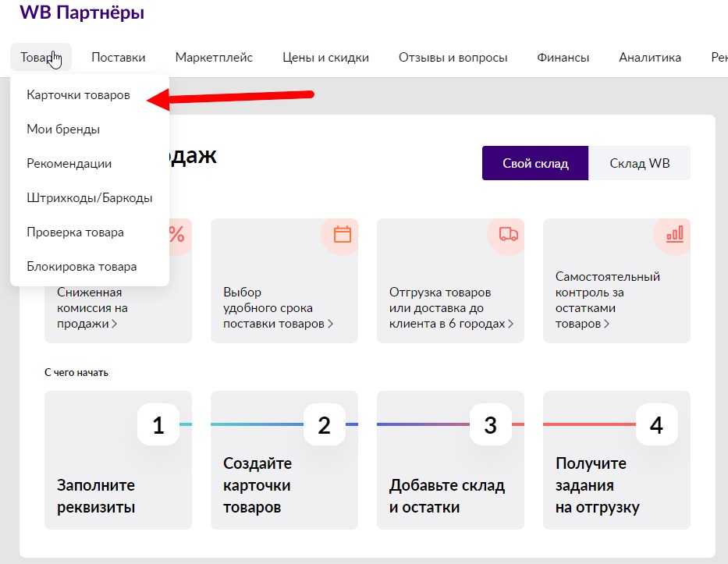728x564 pixels.
Task: Switch to Свой склад toggle option
Action: [x=534, y=164]
